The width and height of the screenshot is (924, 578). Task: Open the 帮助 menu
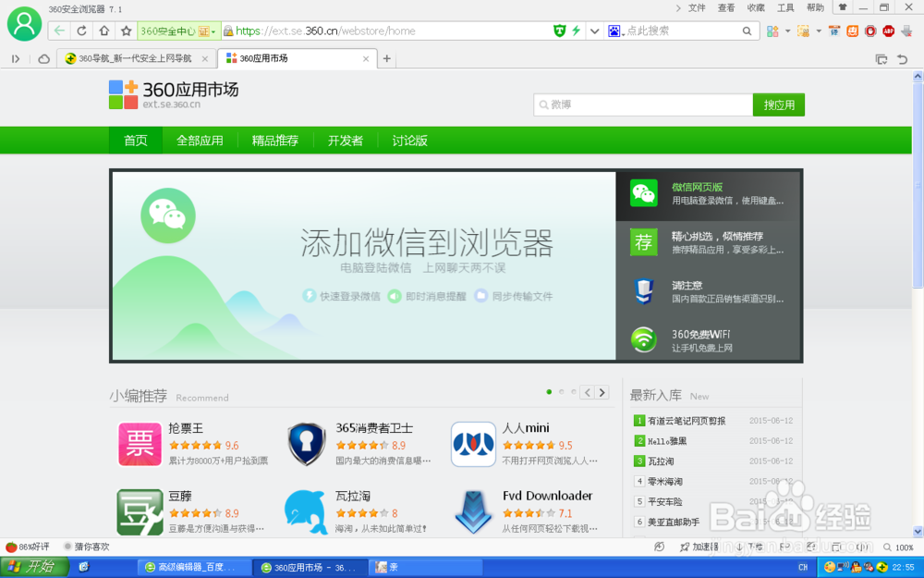(815, 7)
